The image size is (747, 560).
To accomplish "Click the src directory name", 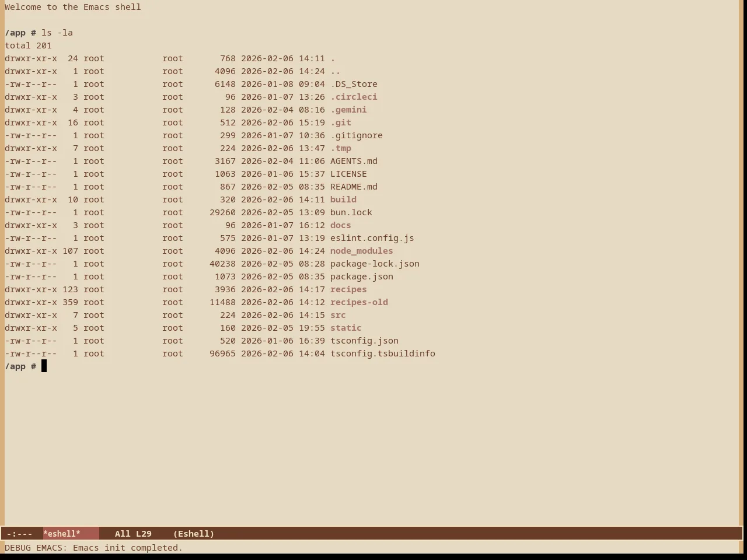I will [338, 315].
